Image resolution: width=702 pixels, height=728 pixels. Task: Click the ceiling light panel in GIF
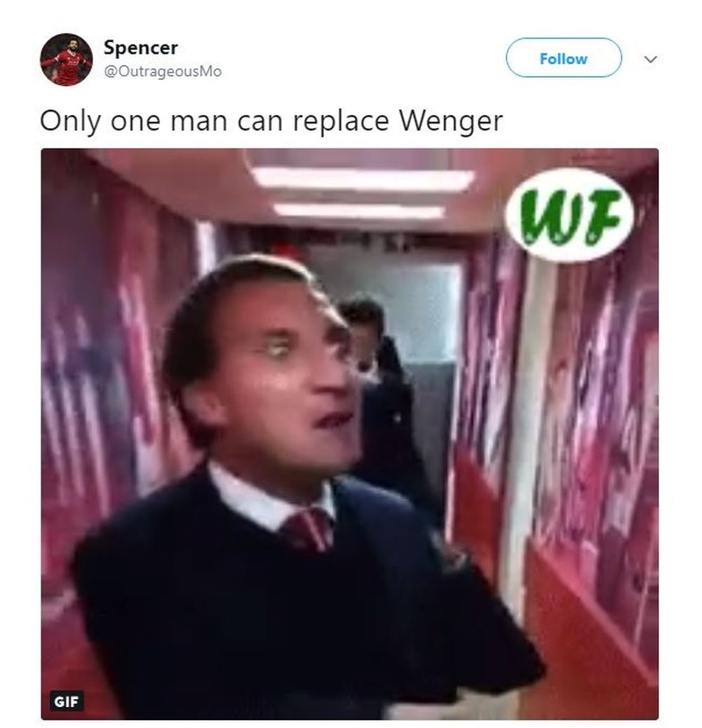tap(362, 179)
